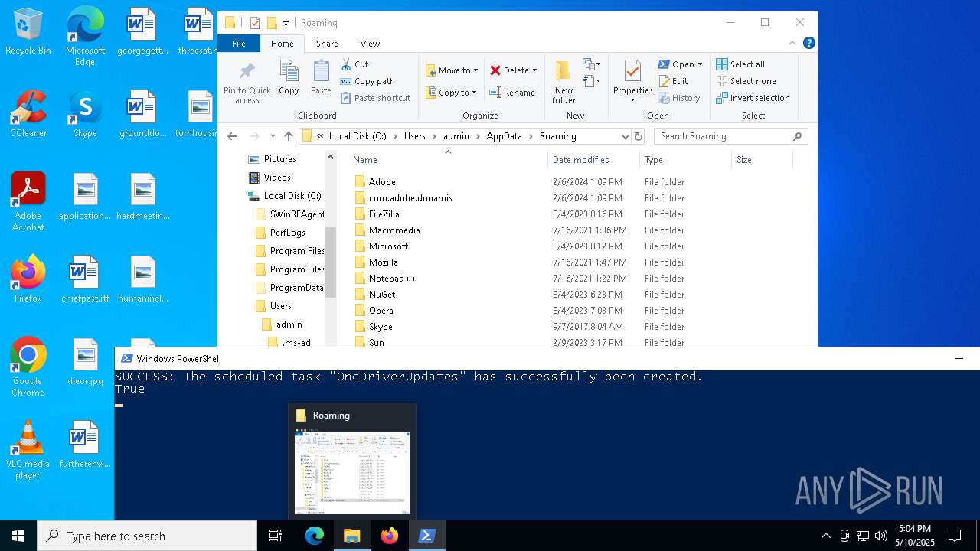Viewport: 980px width, 551px height.
Task: Open recent locations dropdown arrow
Action: coord(273,136)
